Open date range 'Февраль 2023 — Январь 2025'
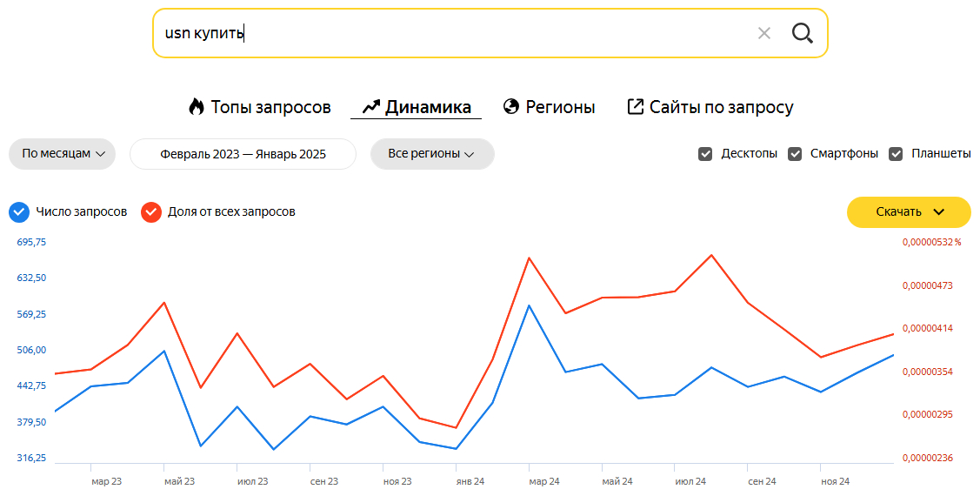 click(x=243, y=154)
